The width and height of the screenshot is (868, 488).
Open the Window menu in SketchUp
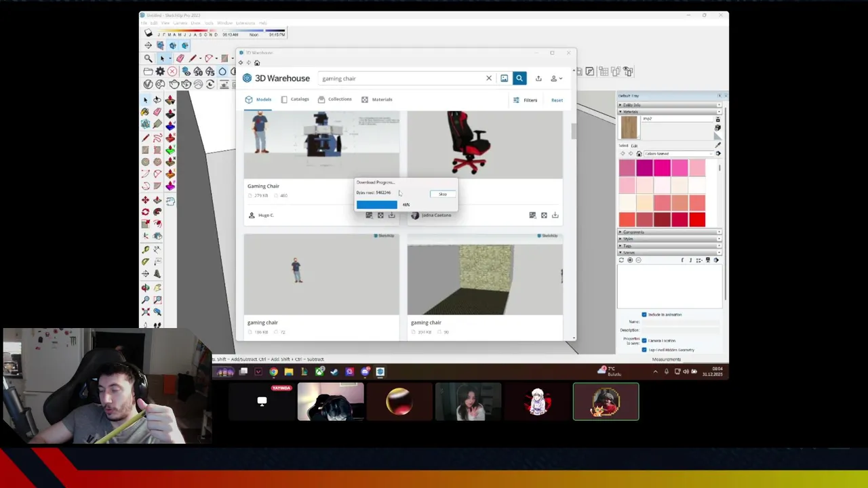coord(224,23)
